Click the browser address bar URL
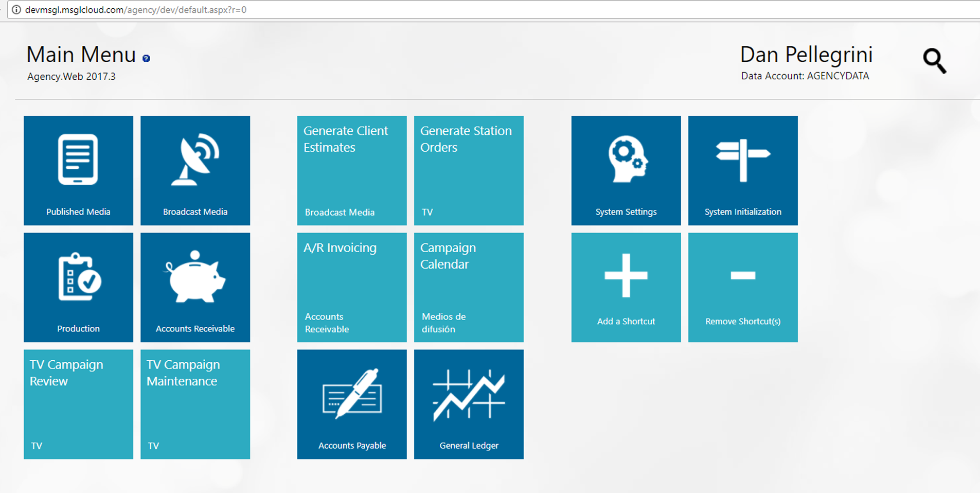Image resolution: width=980 pixels, height=493 pixels. (136, 10)
